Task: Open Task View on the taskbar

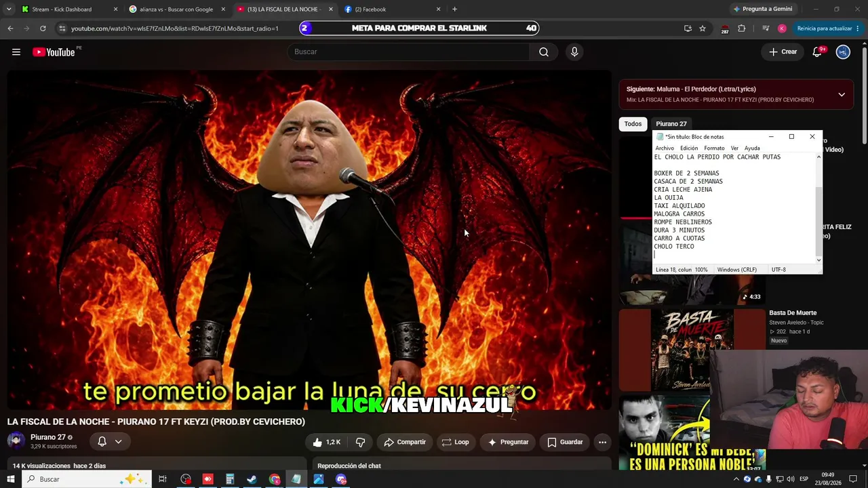Action: click(163, 479)
